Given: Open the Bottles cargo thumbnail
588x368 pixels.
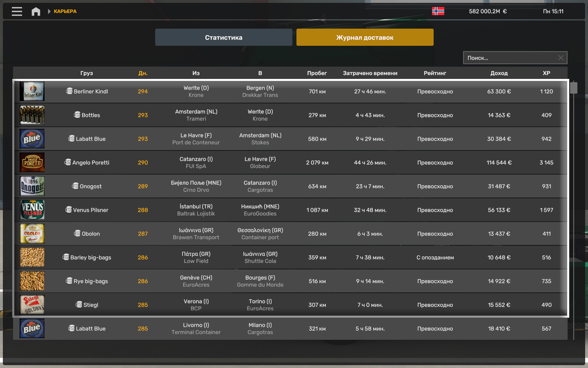Looking at the screenshot, I should coord(32,115).
